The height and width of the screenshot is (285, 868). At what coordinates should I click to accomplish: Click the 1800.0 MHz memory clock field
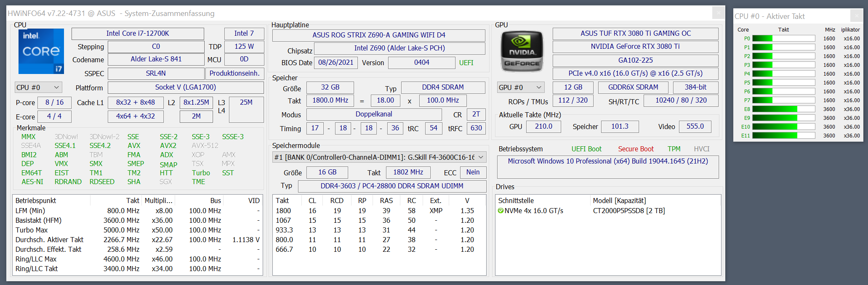coord(330,100)
